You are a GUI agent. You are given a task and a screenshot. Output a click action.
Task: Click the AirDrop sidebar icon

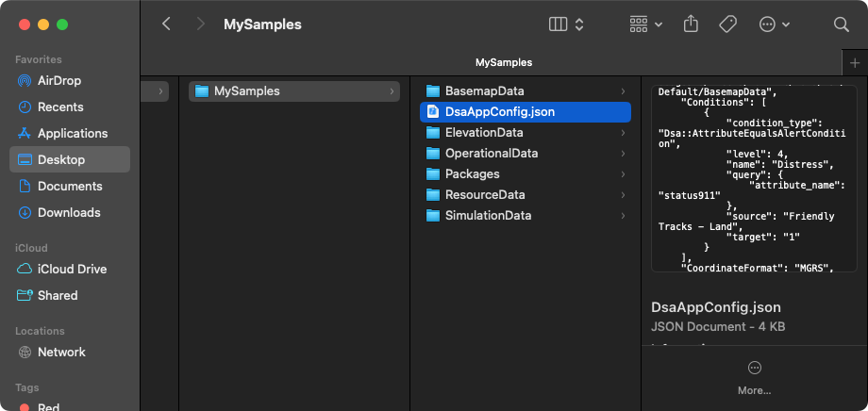(25, 81)
